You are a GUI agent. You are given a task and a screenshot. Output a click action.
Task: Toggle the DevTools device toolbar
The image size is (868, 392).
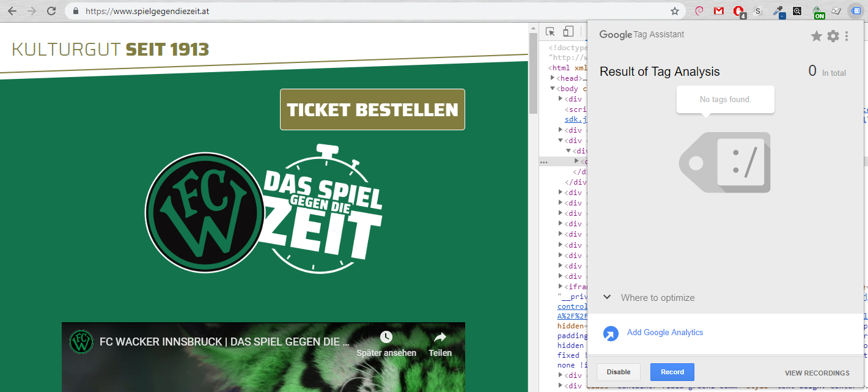pos(568,32)
